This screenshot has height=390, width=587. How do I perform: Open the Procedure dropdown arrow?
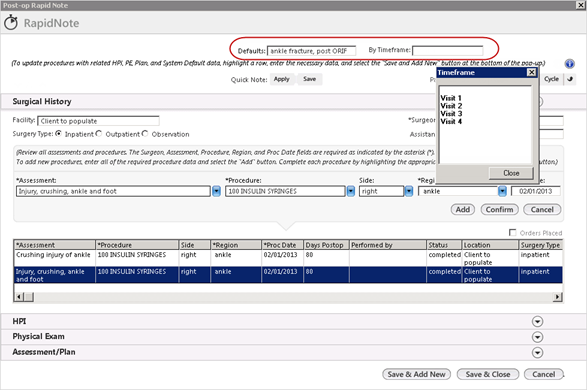(x=350, y=191)
